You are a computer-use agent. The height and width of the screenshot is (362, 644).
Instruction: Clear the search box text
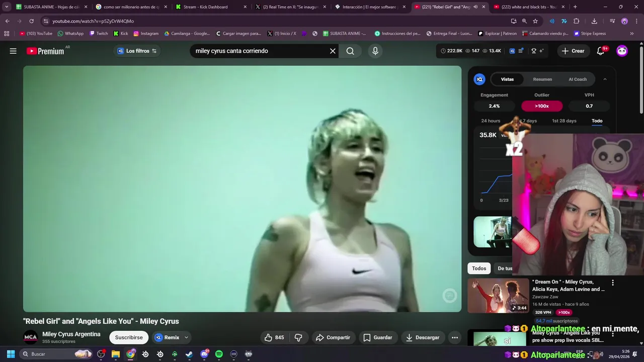333,51
